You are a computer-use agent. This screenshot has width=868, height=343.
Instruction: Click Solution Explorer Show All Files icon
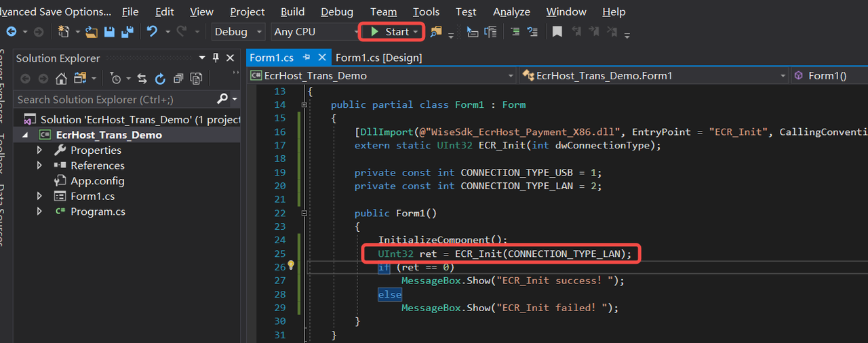(197, 79)
